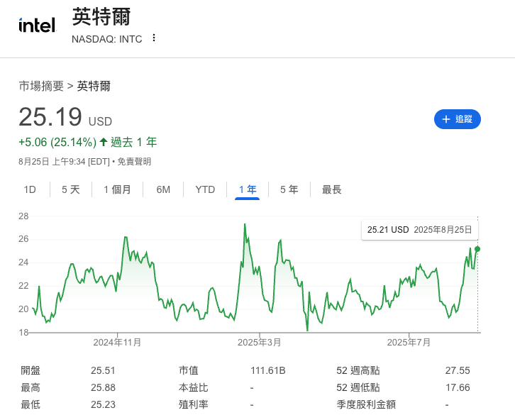This screenshot has width=515, height=420.
Task: Click the plus icon on the 追蹤 button
Action: pyautogui.click(x=445, y=119)
